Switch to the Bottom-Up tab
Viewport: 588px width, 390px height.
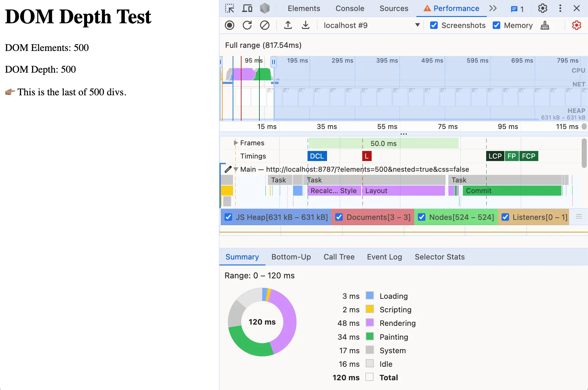click(x=291, y=257)
